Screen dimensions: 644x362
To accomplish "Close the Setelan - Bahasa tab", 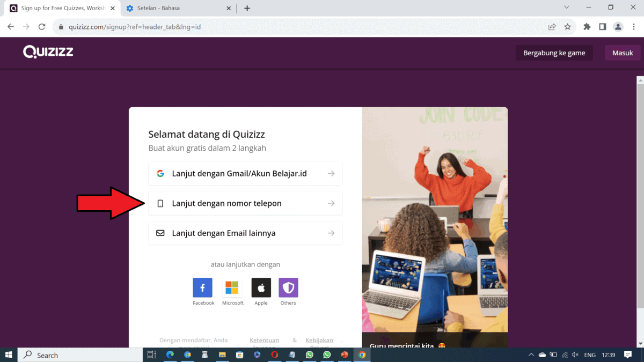I will [x=229, y=9].
